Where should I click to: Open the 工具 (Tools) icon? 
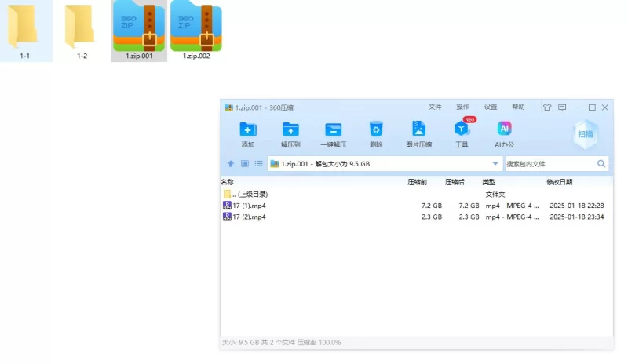[462, 130]
